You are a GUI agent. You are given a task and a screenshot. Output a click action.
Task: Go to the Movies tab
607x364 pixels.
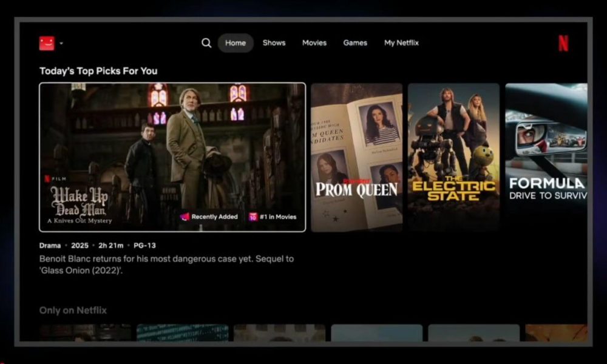314,43
